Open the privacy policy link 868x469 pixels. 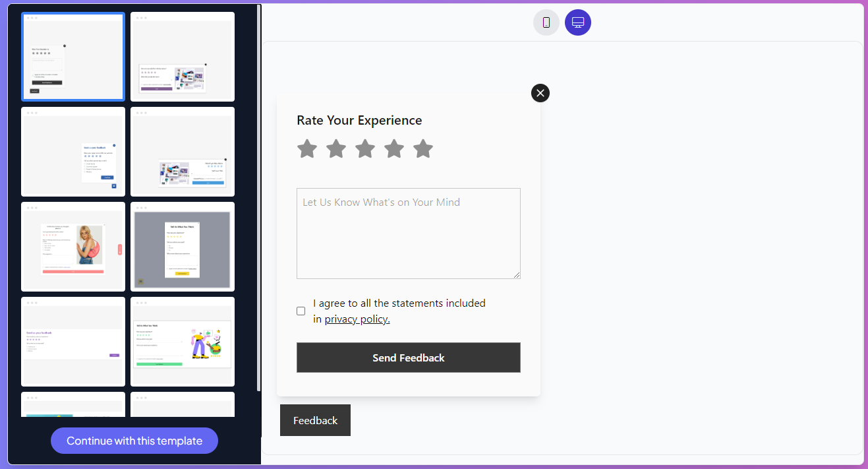coord(357,319)
